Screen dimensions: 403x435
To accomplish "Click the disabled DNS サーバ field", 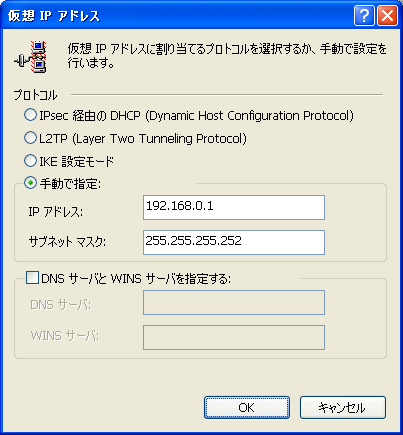I will 234,302.
